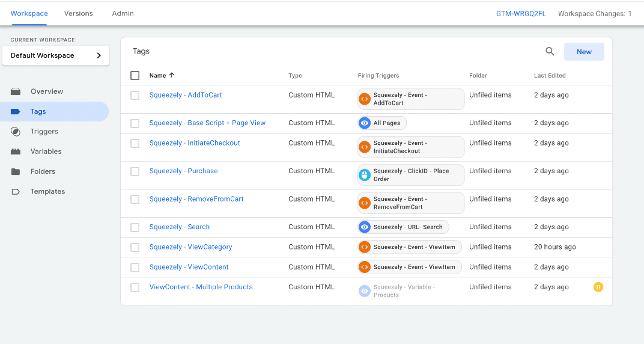Select the Squeezely - Purchase row checkbox
644x344 pixels.
(135, 171)
